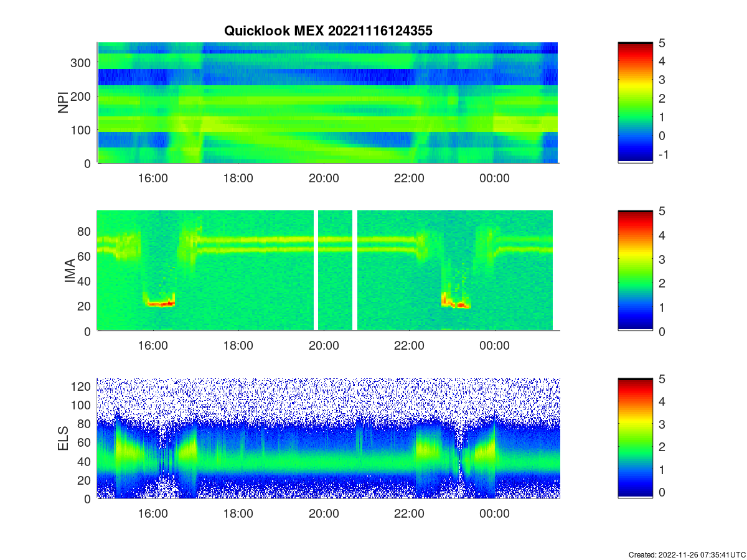747x560 pixels.
Task: Click the 18:00 tick under the NPI plot
Action: (x=238, y=178)
